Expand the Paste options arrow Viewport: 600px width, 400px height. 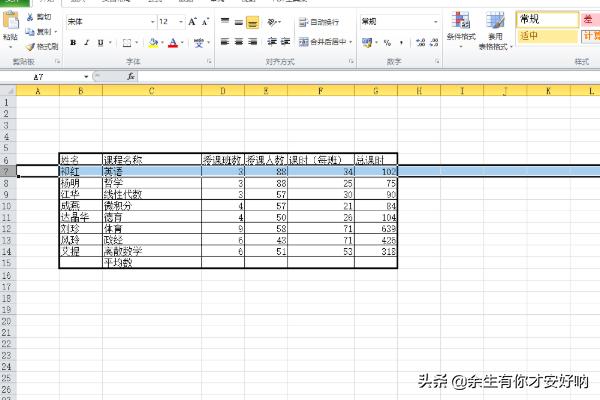coord(10,47)
